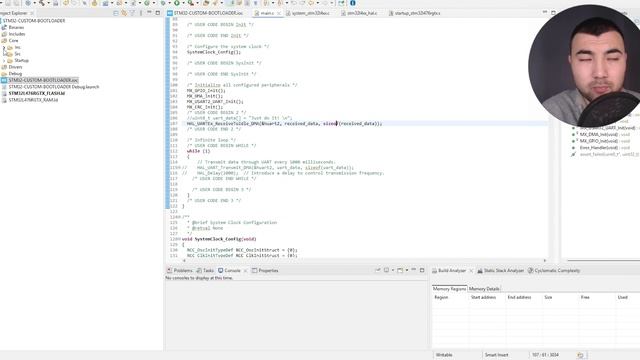Close the Build Analyzer tab
The width and height of the screenshot is (640, 360).
click(471, 271)
